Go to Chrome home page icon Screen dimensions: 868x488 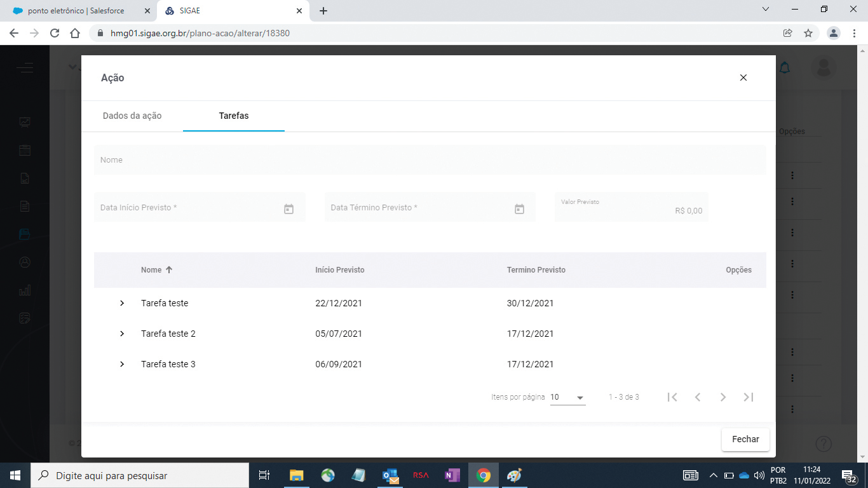[75, 33]
